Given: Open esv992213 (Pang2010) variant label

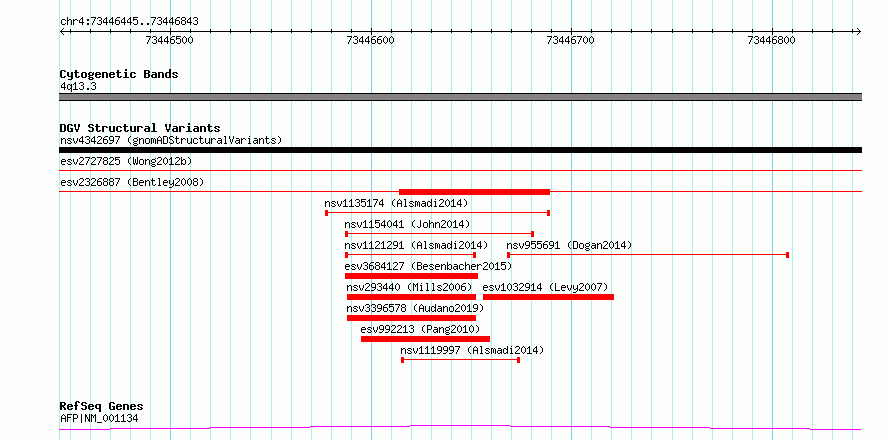Looking at the screenshot, I should pyautogui.click(x=420, y=329).
